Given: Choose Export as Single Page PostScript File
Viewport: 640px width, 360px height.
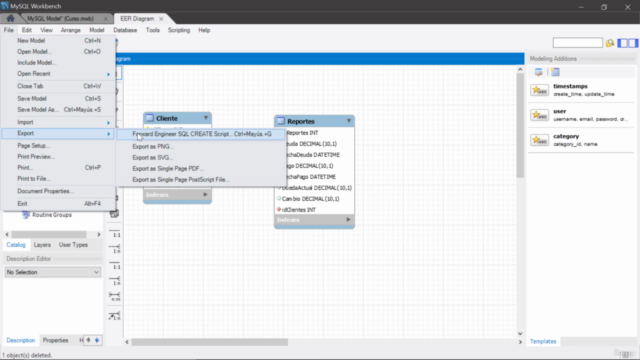Looking at the screenshot, I should (x=201, y=180).
